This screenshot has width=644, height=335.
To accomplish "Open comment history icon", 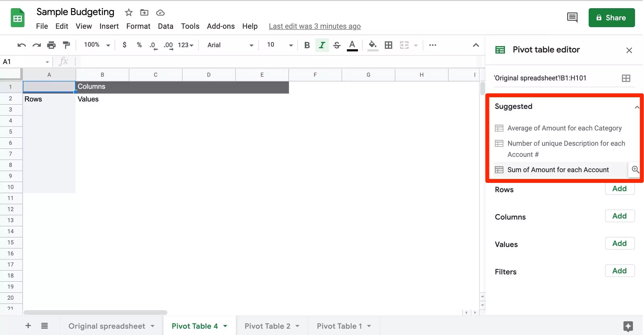I will (x=572, y=18).
